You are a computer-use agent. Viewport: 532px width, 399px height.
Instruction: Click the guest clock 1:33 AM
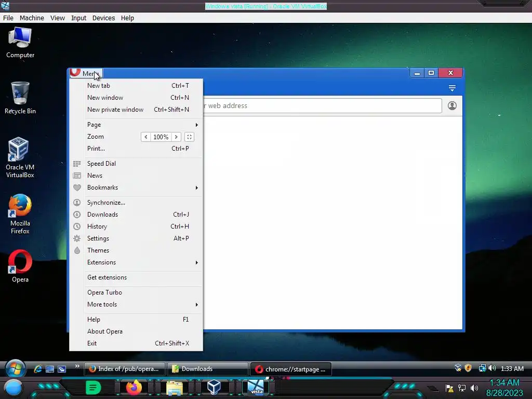pyautogui.click(x=512, y=368)
